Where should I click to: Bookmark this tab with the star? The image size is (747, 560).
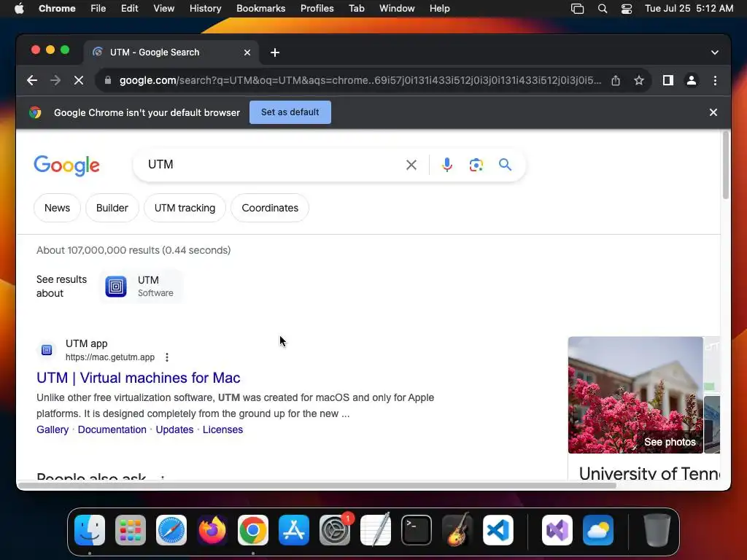pos(639,80)
